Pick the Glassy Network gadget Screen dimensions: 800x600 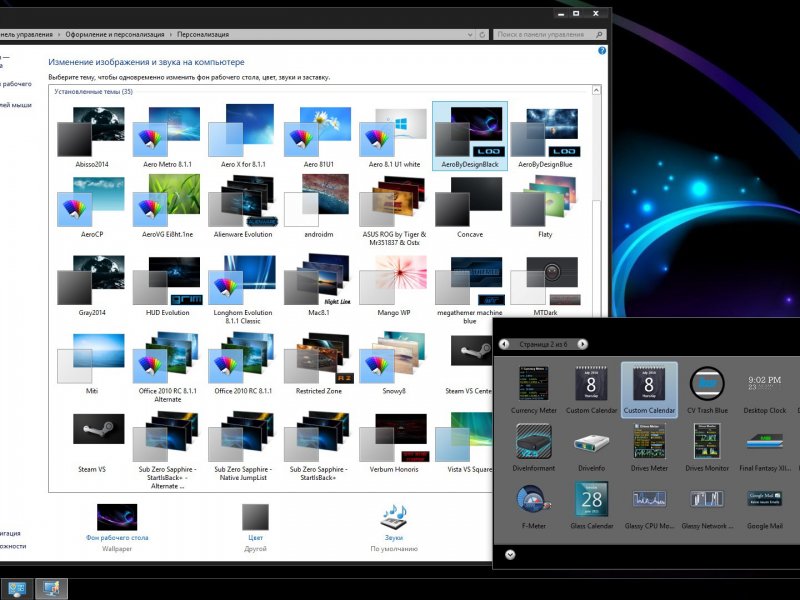[707, 505]
